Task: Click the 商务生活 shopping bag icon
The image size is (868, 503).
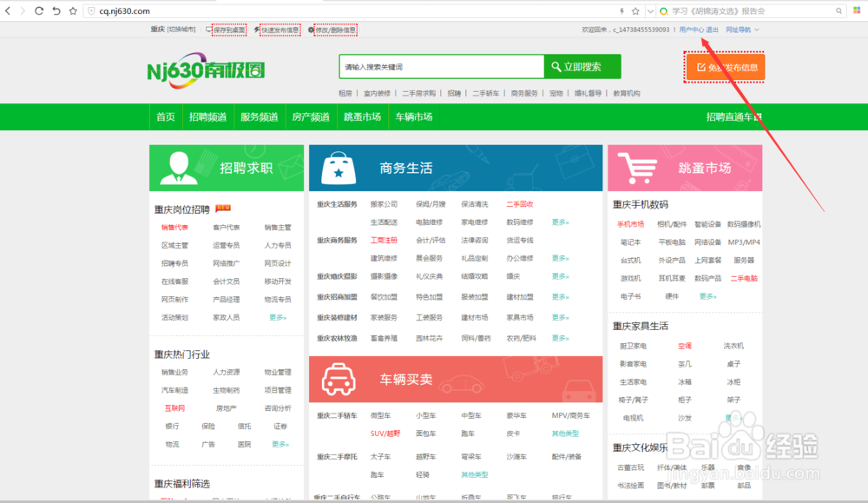Action: pyautogui.click(x=338, y=166)
